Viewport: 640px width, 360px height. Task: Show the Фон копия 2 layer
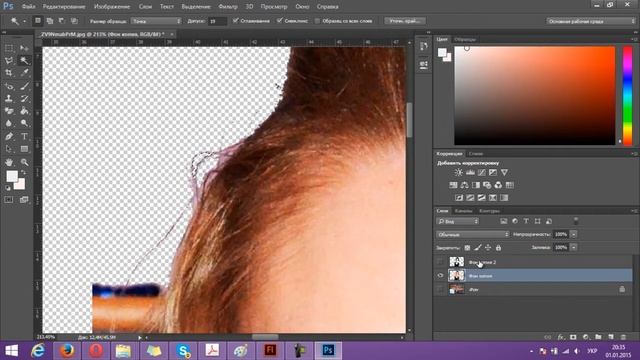pyautogui.click(x=440, y=262)
